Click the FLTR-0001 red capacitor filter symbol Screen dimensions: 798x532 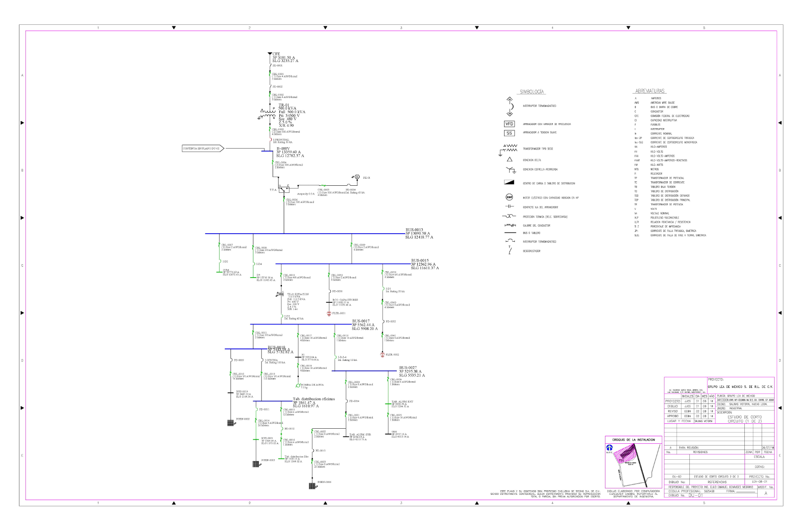329,313
